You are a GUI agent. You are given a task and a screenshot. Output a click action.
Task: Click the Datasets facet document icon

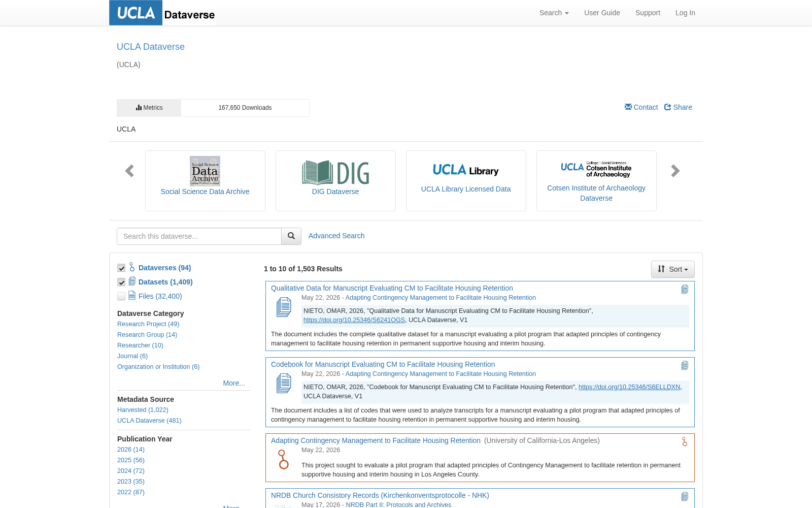132,281
